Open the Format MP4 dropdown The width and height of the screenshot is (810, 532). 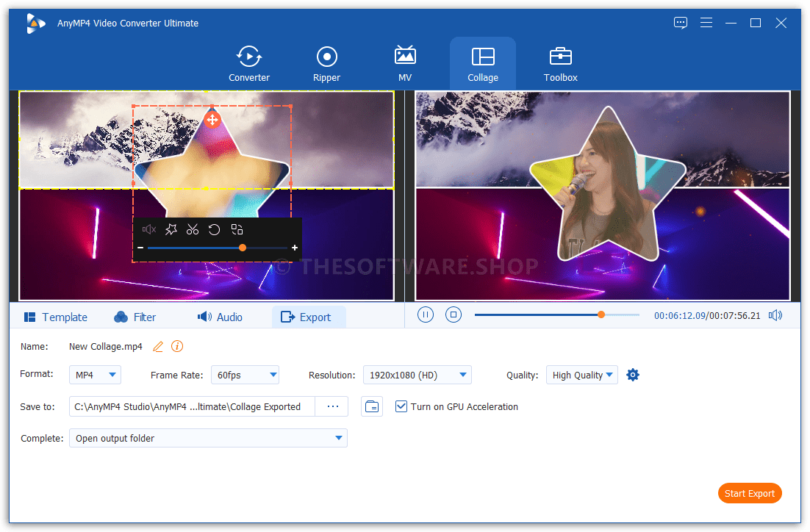(x=95, y=375)
